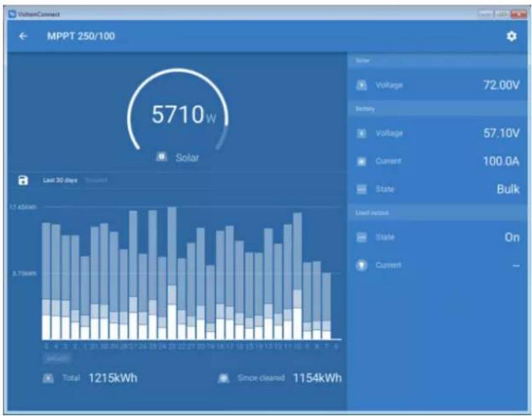Click the 1154kWh since cleaned value

pyautogui.click(x=317, y=378)
